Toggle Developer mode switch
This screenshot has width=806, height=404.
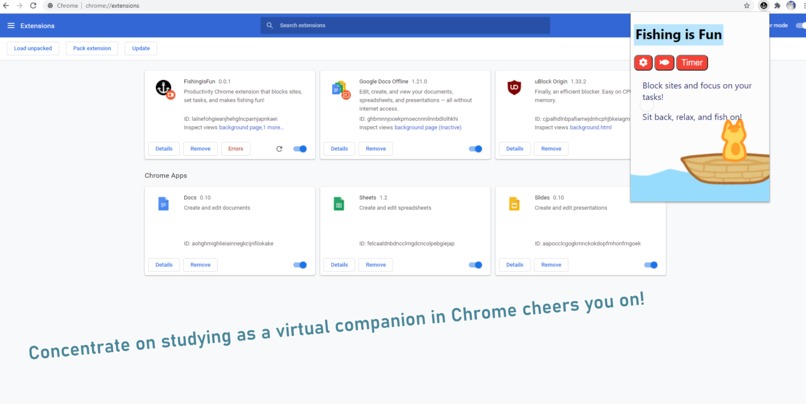tap(800, 26)
